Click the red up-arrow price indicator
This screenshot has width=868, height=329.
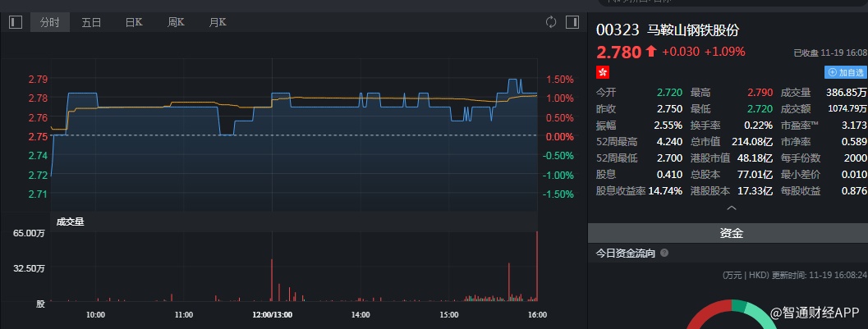click(651, 52)
